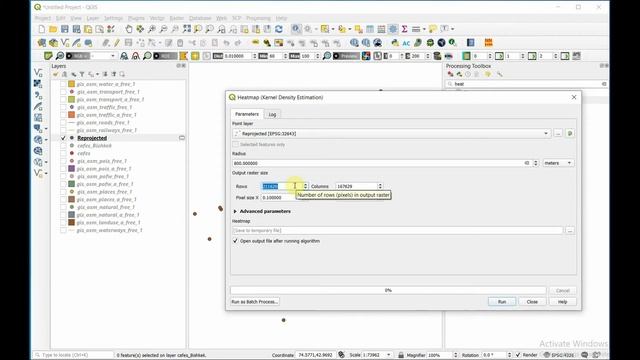Enable the cafes_Bishkek layer checkbox
This screenshot has height=360, width=640.
(x=63, y=146)
